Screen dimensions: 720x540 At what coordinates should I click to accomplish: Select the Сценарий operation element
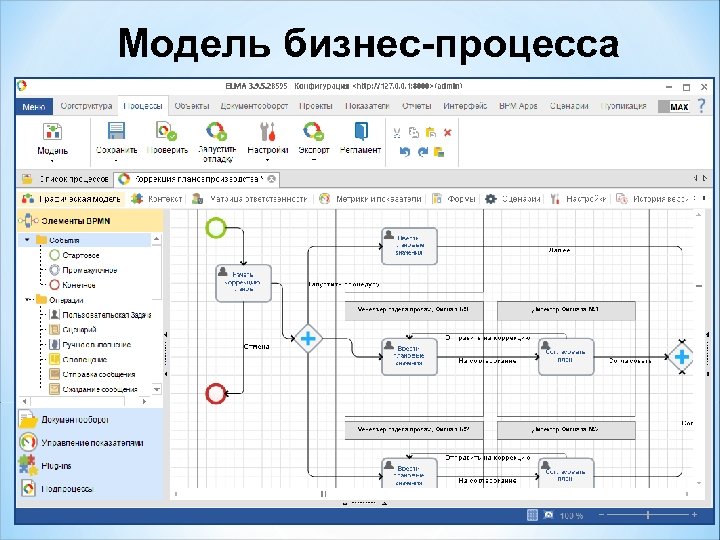point(73,330)
